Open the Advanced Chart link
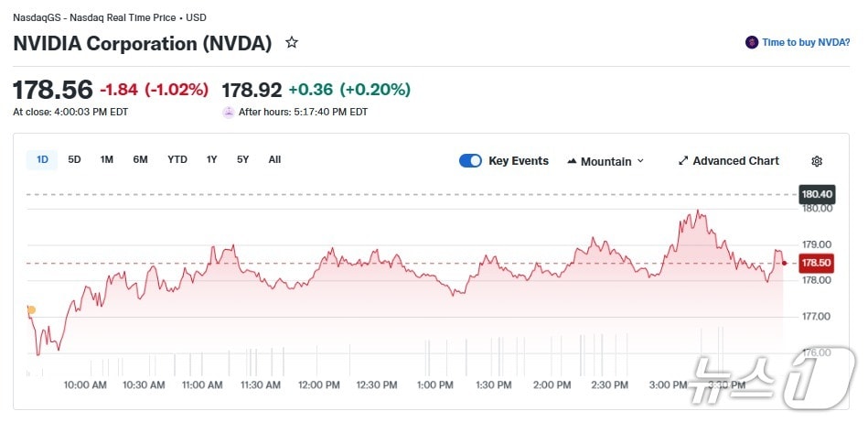 [x=735, y=161]
